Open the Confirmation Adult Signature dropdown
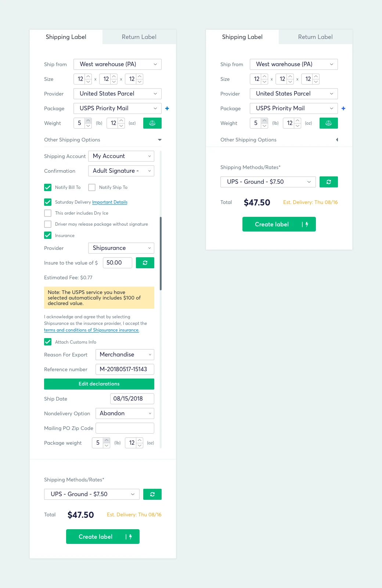Screen dimensions: 382x588 pos(121,171)
